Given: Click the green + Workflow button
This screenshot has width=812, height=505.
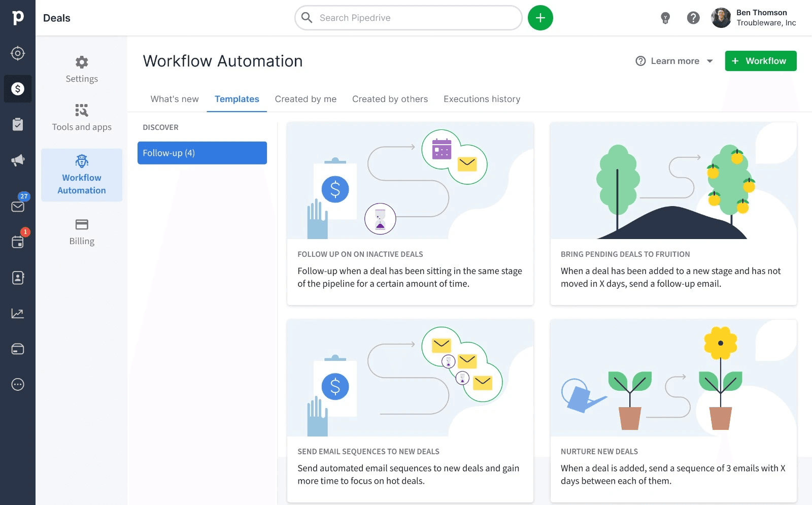Looking at the screenshot, I should pos(761,61).
